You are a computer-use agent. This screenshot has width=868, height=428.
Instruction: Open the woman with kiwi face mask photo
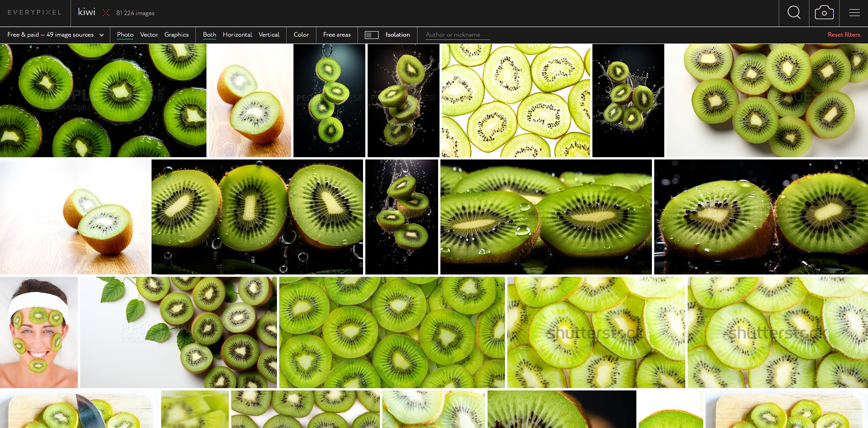click(39, 332)
